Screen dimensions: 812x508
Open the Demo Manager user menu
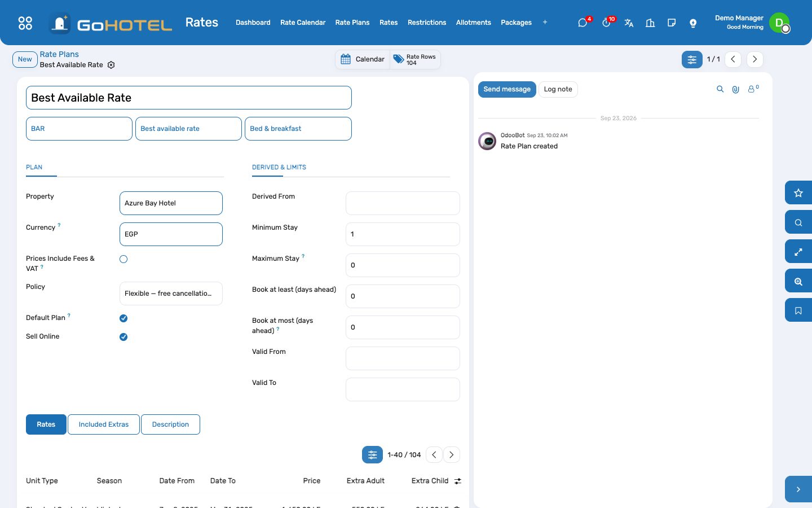point(752,23)
